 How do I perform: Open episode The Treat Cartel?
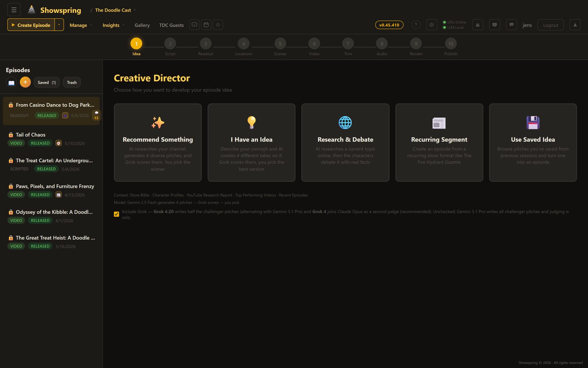click(x=51, y=164)
